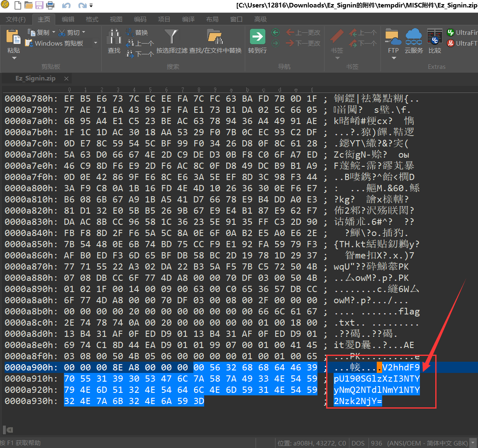Switch to the 视图 (View) ribbon tab

(116, 19)
